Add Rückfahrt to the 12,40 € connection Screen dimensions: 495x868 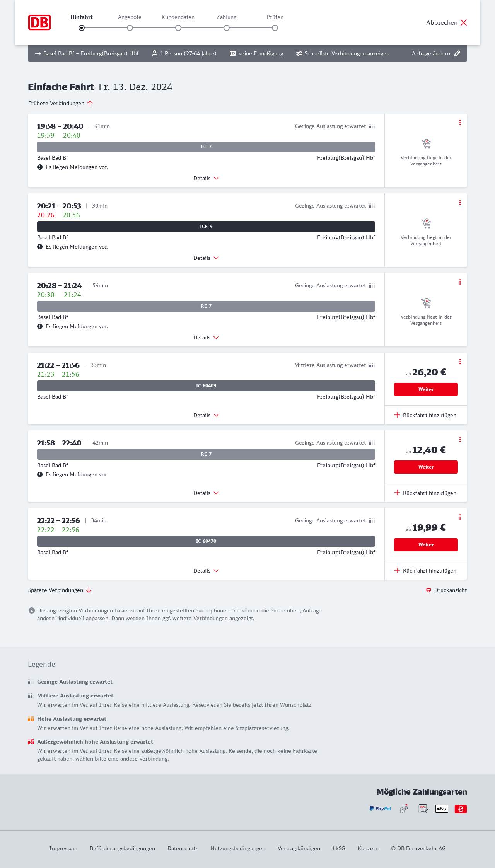[425, 493]
